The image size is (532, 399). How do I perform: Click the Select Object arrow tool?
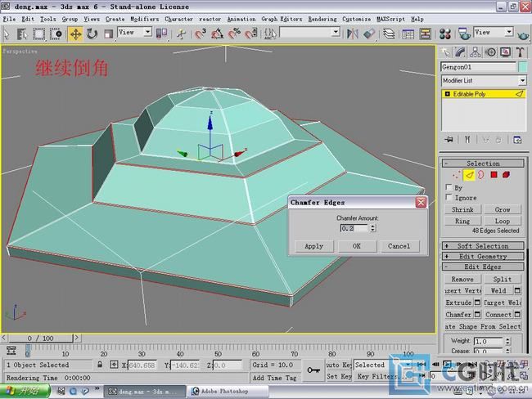[x=7, y=34]
